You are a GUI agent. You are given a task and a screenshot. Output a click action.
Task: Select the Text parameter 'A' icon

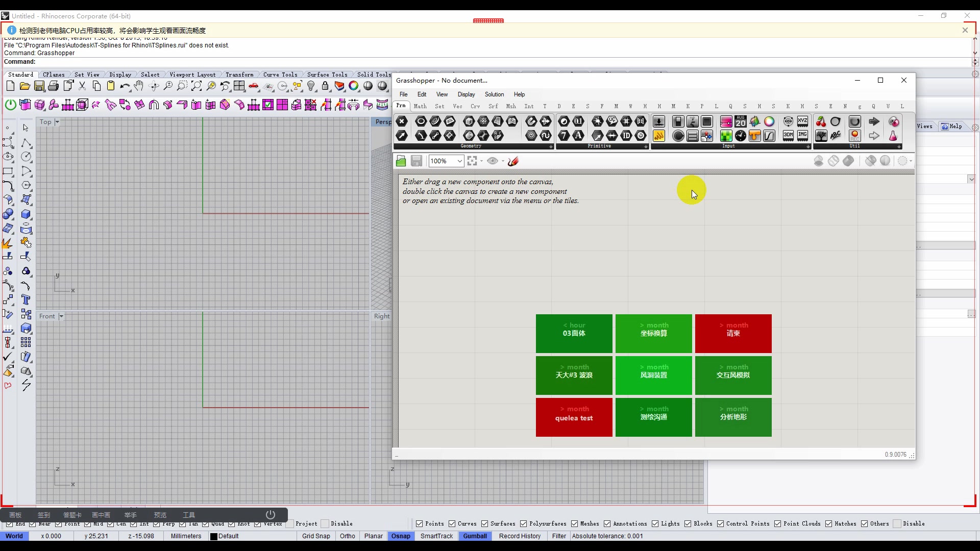click(x=578, y=136)
